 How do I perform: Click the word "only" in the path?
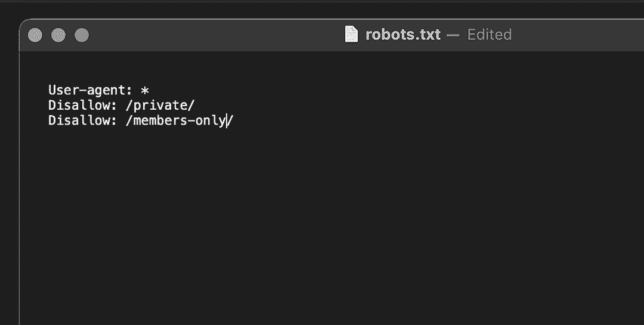pyautogui.click(x=213, y=121)
